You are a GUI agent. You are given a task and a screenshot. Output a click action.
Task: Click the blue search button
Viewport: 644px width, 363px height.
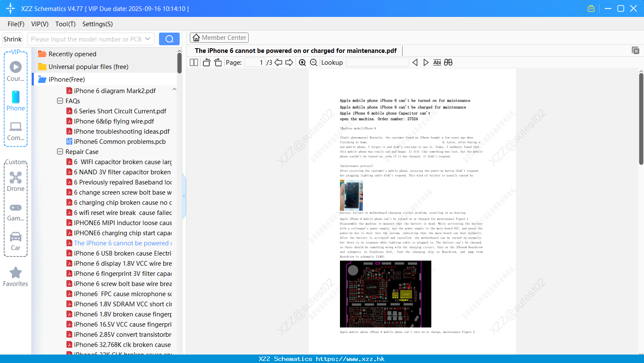point(169,39)
